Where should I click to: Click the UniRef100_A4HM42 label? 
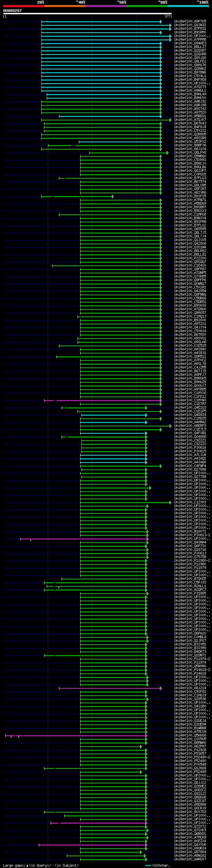tap(190, 422)
